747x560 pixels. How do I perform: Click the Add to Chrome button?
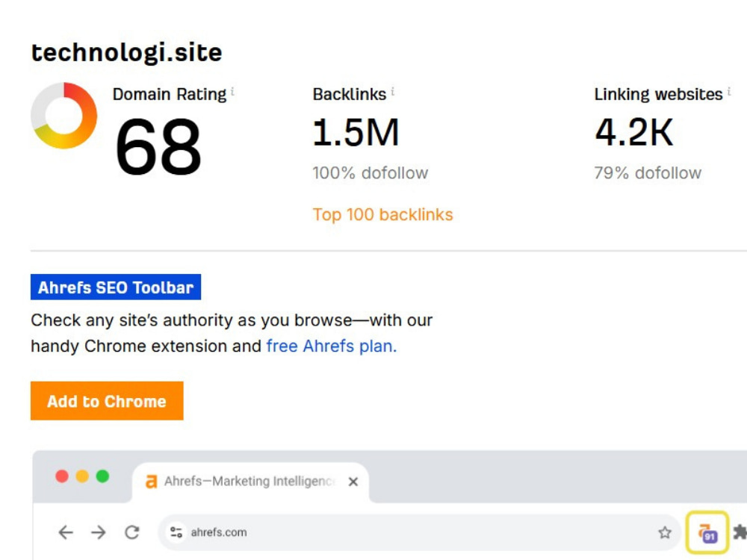click(x=107, y=401)
